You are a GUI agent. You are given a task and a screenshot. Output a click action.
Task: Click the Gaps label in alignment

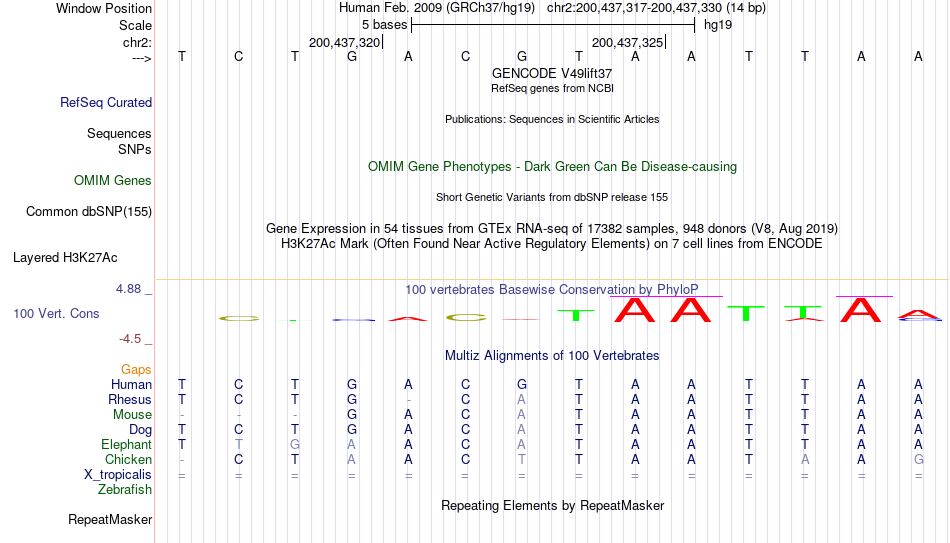(x=136, y=370)
